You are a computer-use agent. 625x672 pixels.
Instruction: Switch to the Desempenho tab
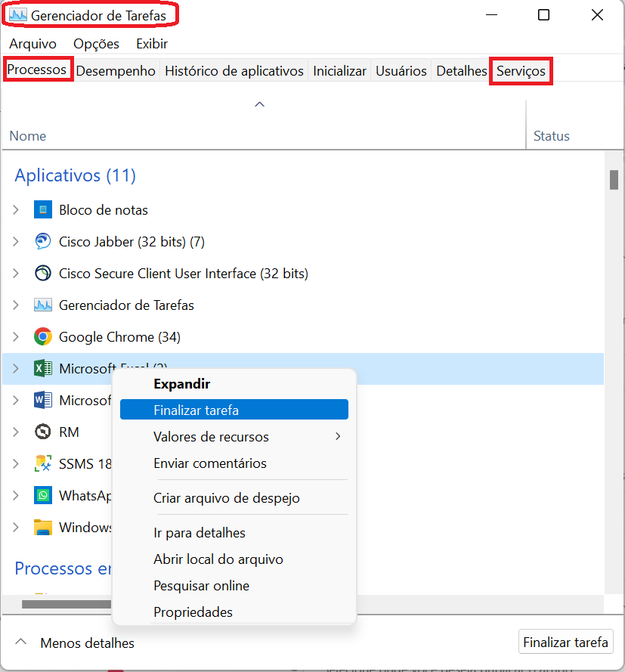(x=116, y=71)
